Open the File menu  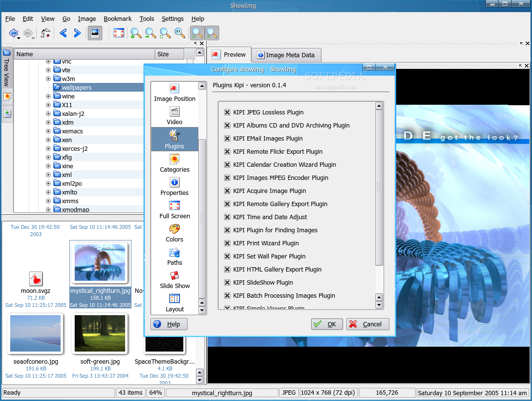click(x=10, y=18)
